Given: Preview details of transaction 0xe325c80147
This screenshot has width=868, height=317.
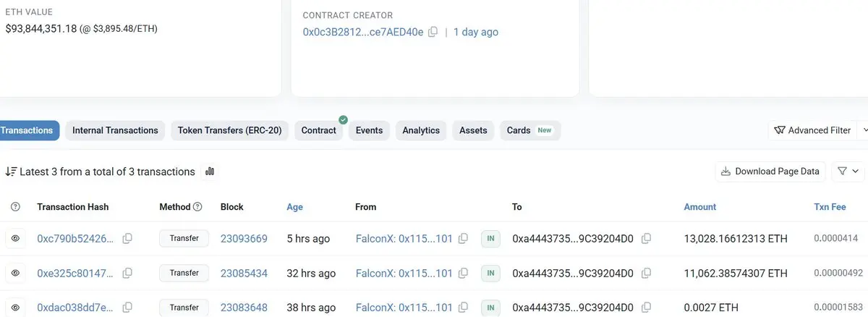Looking at the screenshot, I should click(15, 273).
